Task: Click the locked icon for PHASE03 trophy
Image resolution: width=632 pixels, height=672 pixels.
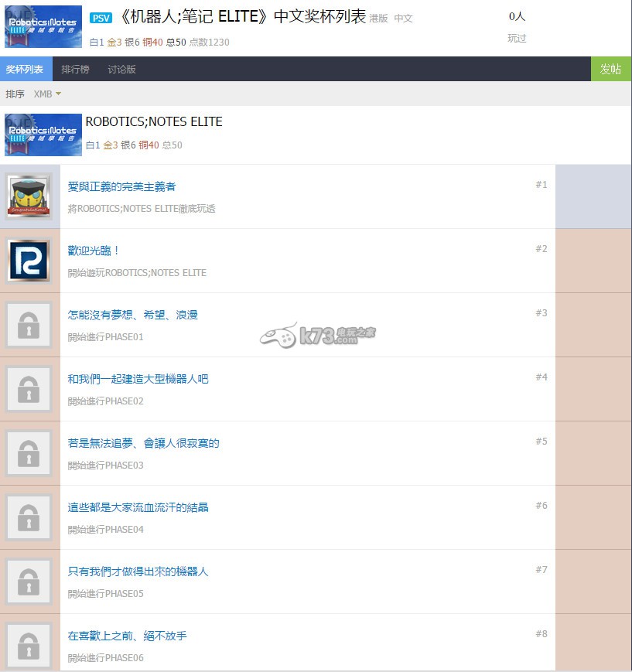Action: [29, 452]
